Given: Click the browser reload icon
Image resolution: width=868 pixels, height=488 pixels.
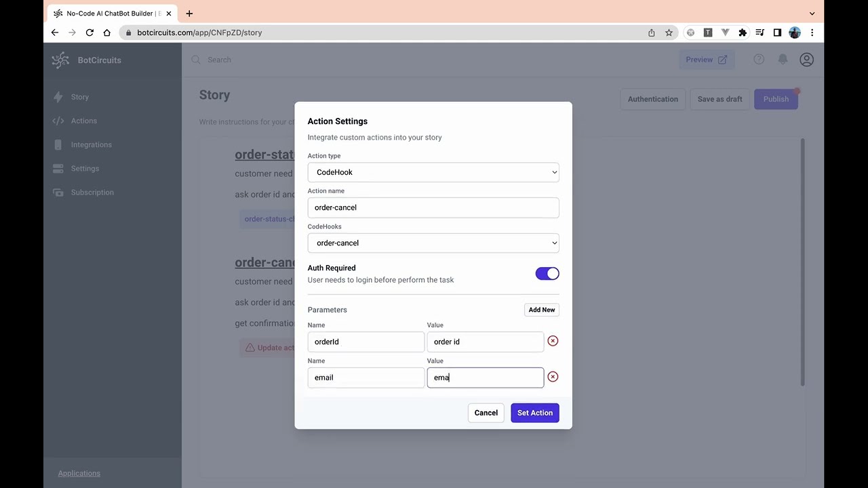Looking at the screenshot, I should pyautogui.click(x=90, y=33).
